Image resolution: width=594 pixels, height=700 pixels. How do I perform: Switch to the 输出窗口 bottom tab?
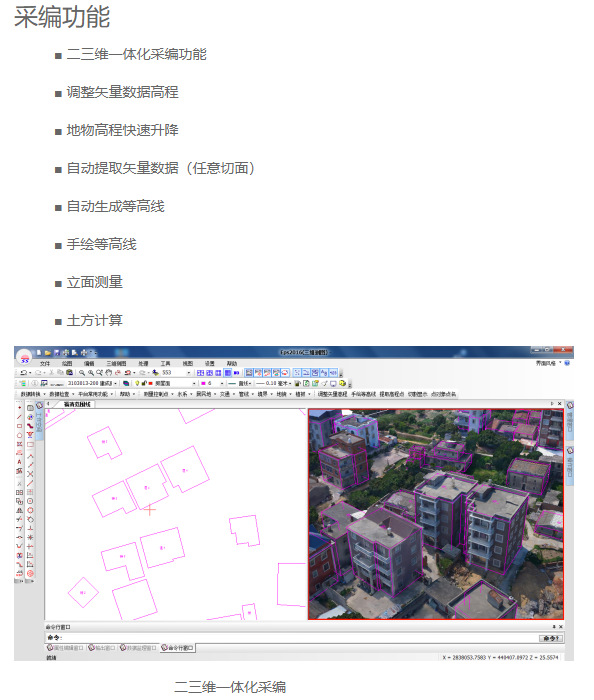(102, 648)
